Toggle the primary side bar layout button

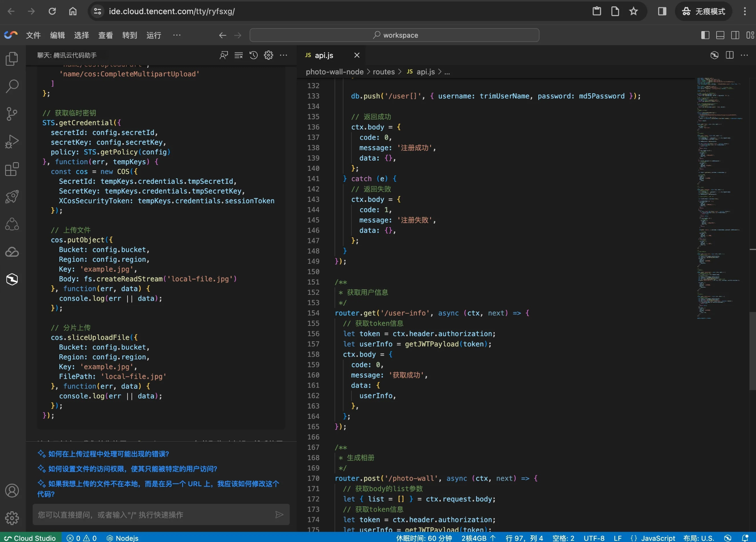[705, 35]
